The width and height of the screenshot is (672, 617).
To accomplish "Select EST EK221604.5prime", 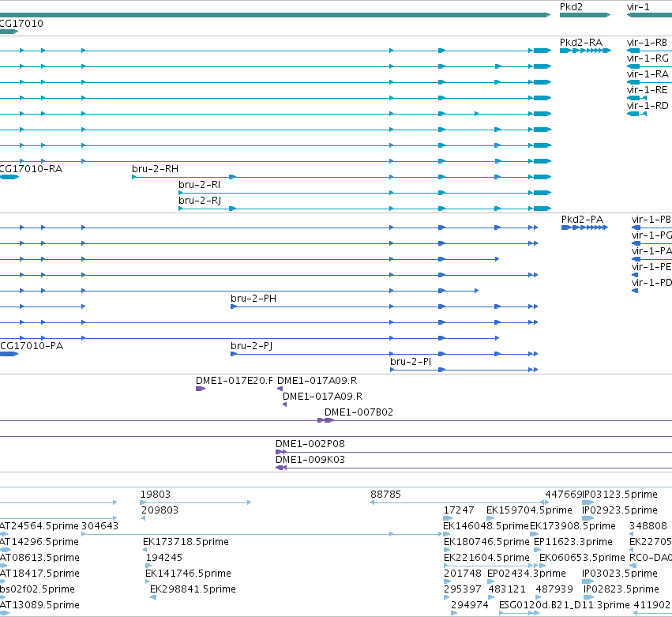I will (x=487, y=559).
